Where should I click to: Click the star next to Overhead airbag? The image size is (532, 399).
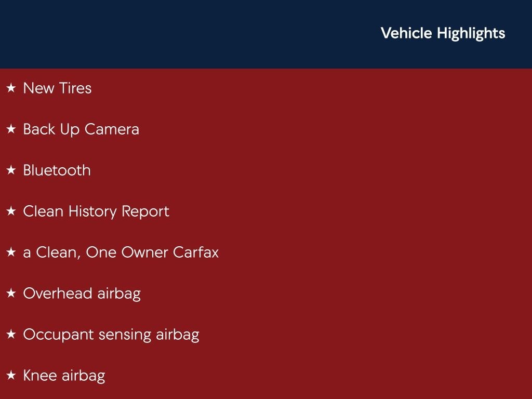[11, 294]
